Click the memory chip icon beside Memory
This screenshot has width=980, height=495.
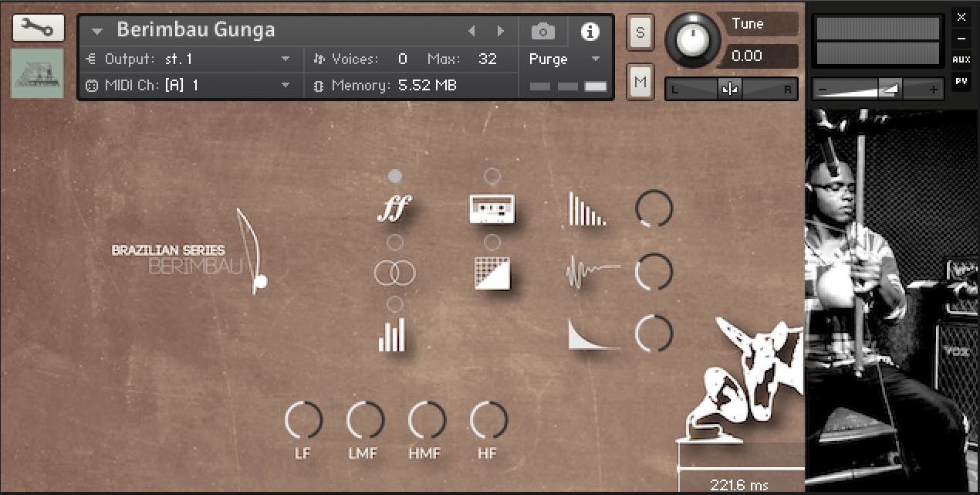(x=318, y=86)
